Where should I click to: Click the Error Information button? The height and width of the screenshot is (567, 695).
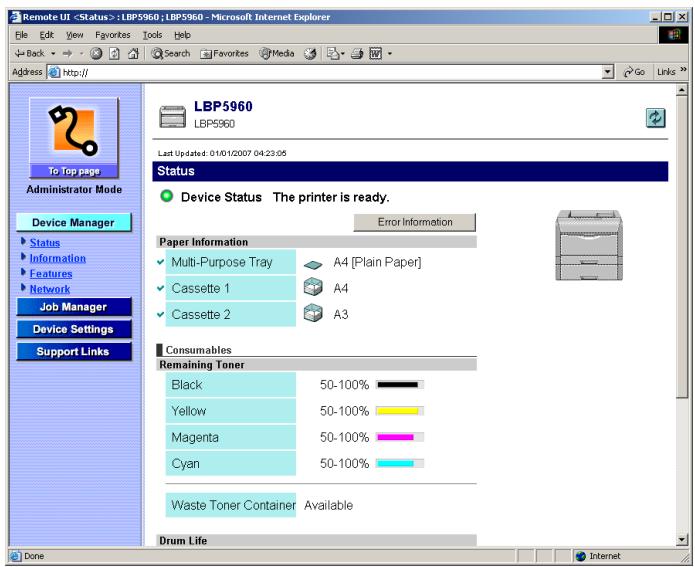point(414,222)
